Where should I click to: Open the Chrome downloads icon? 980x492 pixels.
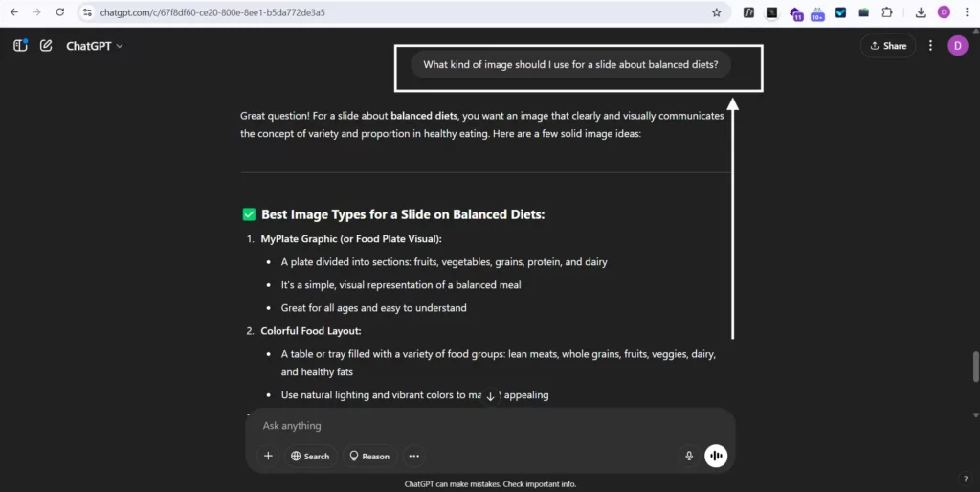tap(921, 12)
